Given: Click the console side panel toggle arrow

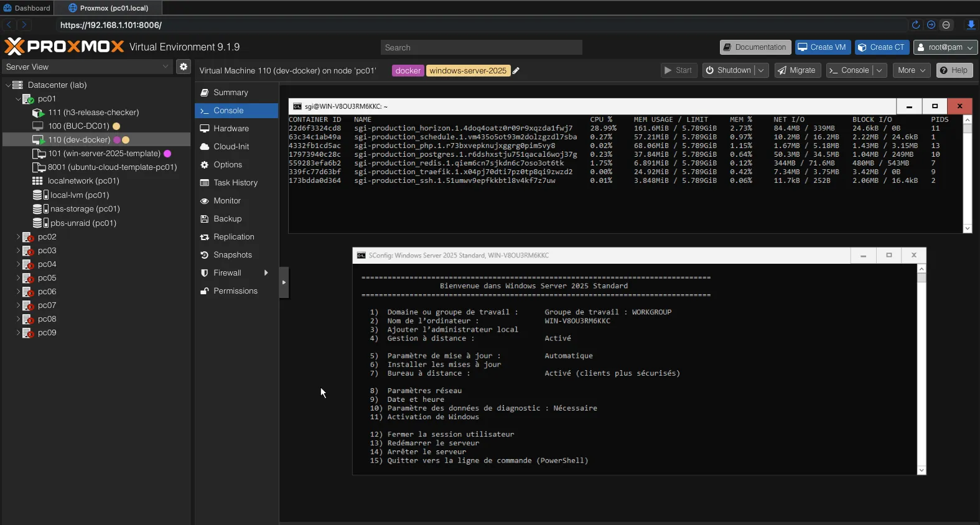Looking at the screenshot, I should click(x=284, y=282).
